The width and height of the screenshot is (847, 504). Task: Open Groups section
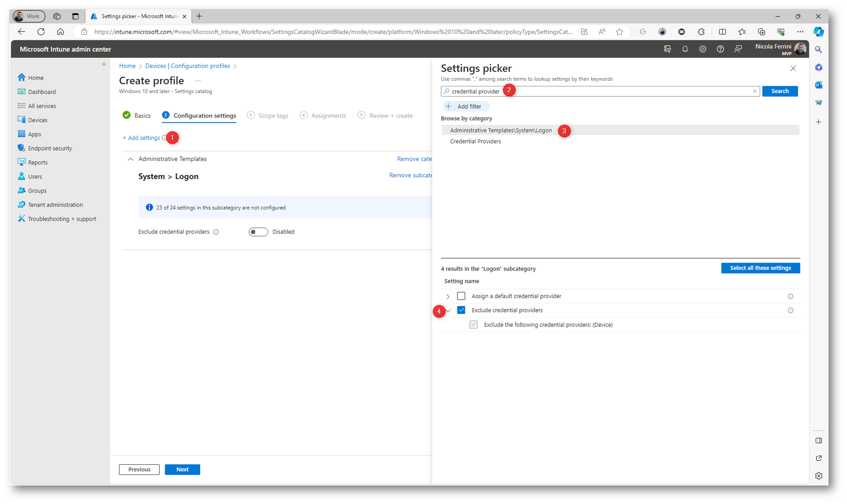pos(37,190)
